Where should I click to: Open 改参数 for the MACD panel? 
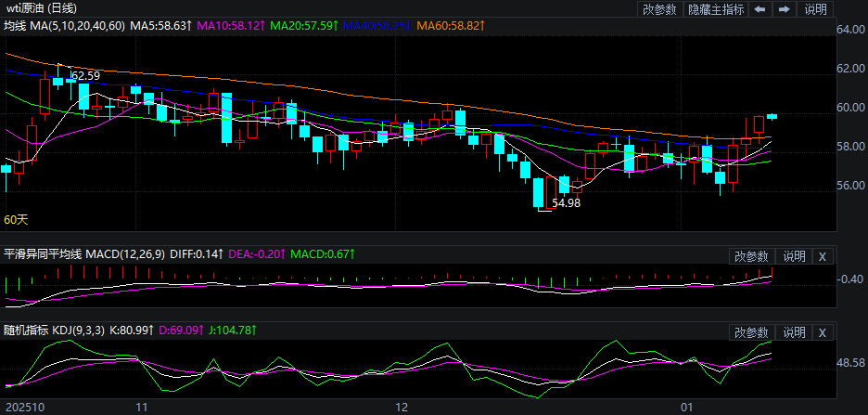(751, 255)
